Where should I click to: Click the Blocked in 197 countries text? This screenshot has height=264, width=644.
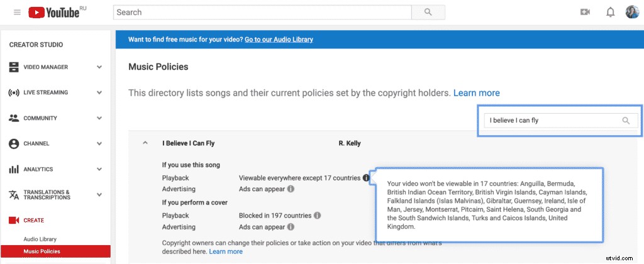pos(275,216)
